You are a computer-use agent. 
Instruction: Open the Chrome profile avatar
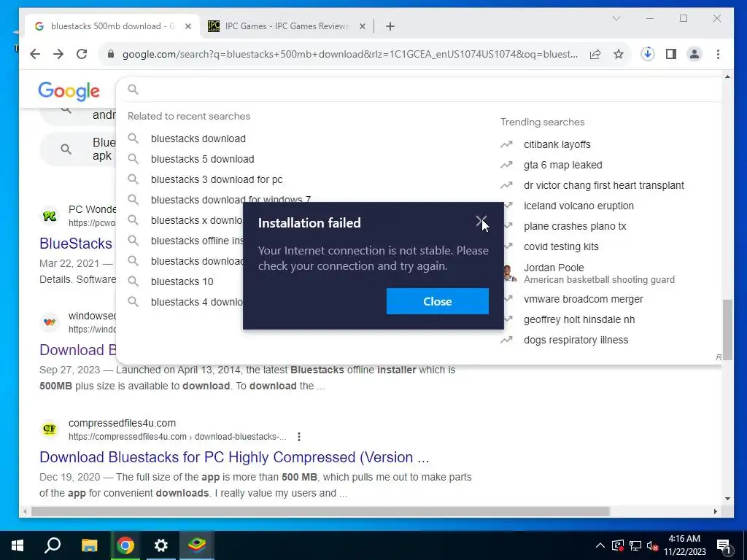[694, 54]
